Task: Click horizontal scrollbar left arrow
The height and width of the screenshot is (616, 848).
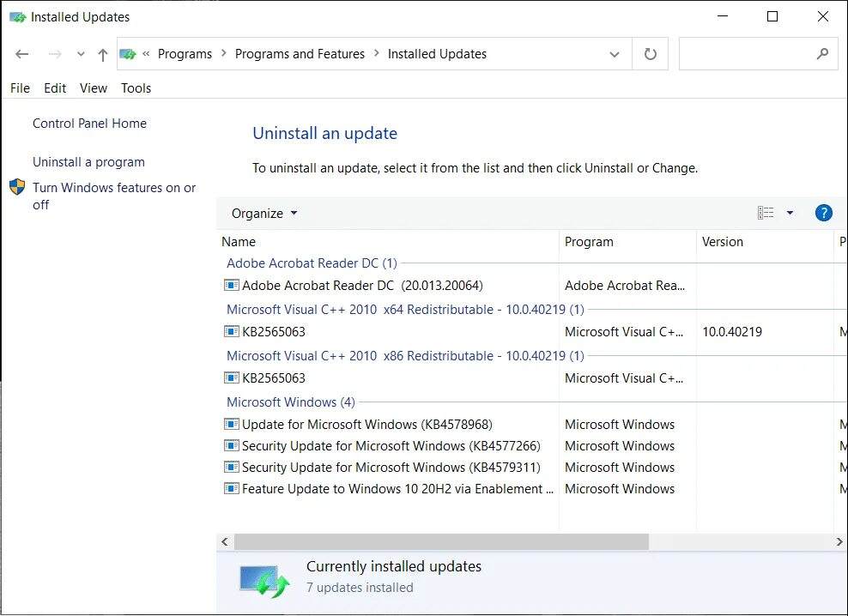Action: pyautogui.click(x=225, y=542)
